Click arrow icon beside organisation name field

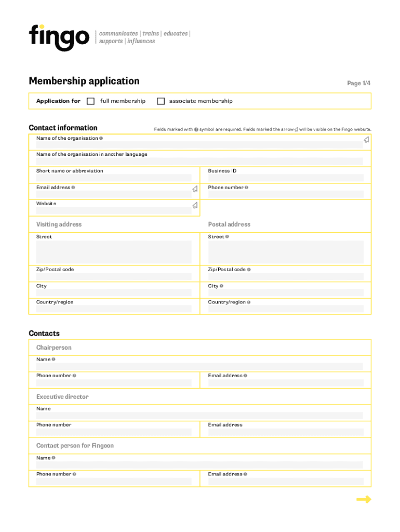pos(366,140)
